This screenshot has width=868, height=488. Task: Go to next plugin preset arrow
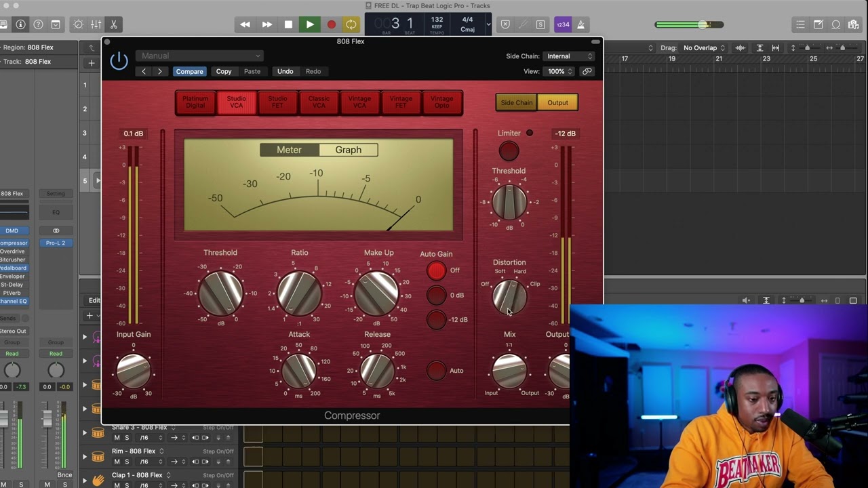pyautogui.click(x=160, y=71)
